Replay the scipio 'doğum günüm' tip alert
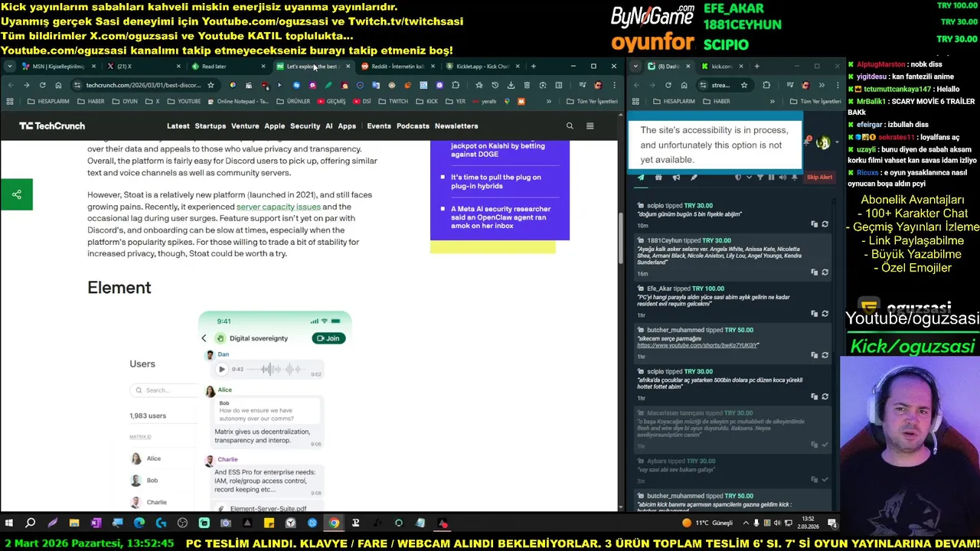 (825, 224)
